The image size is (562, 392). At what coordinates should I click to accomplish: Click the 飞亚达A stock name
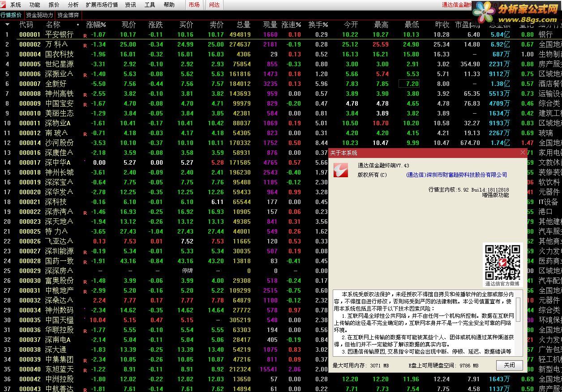[59, 241]
